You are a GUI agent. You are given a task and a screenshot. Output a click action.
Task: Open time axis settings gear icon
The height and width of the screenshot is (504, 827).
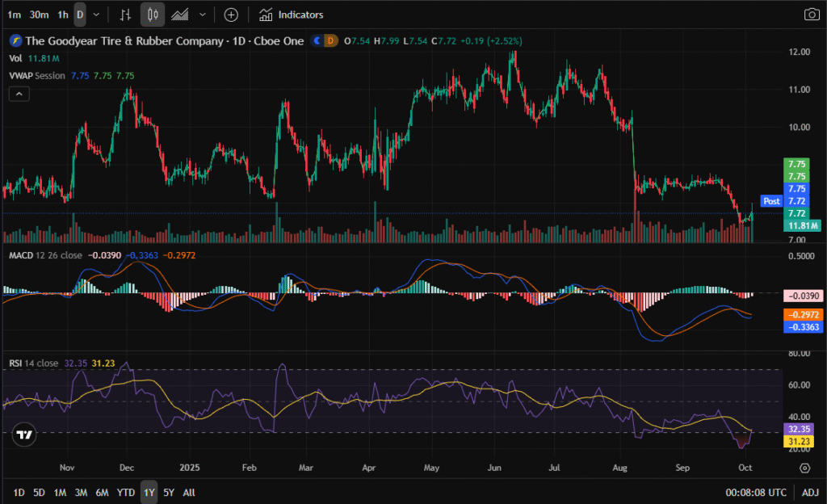(x=804, y=468)
